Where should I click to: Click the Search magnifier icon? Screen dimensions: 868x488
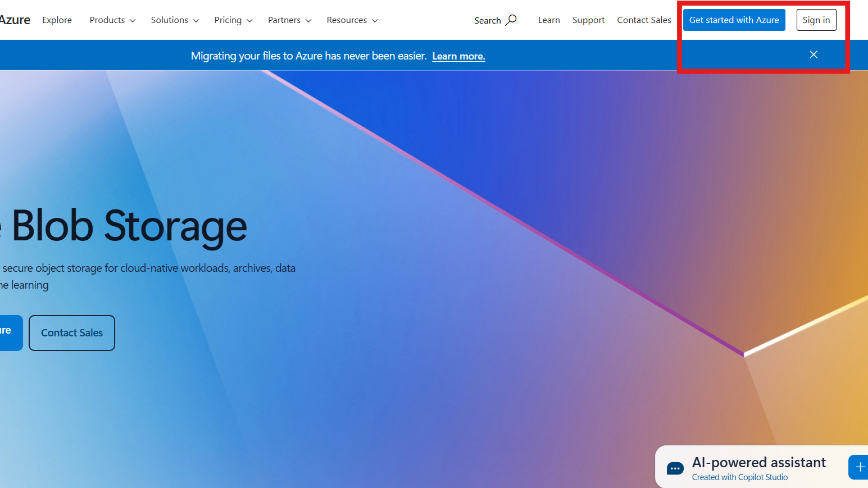[x=511, y=20]
